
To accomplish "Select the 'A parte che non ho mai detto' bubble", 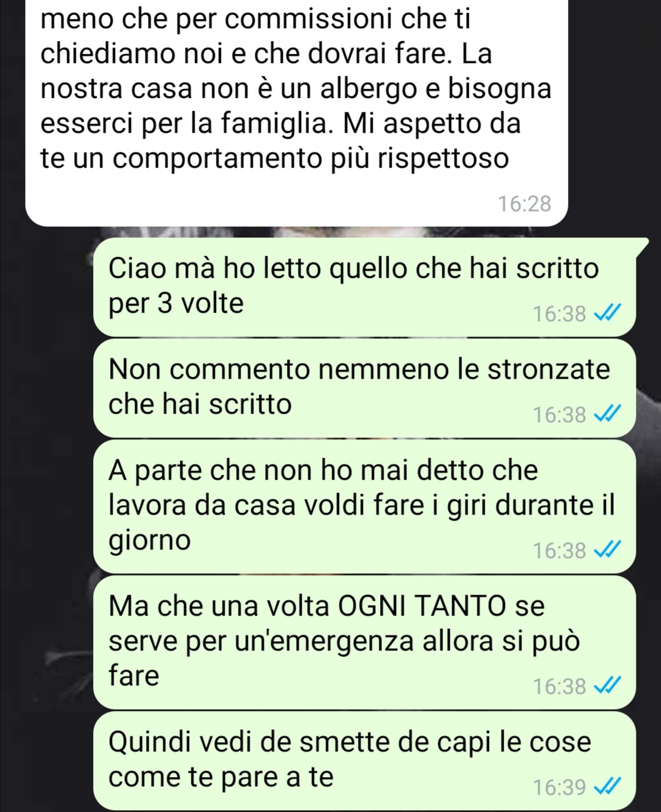I will tap(364, 507).
